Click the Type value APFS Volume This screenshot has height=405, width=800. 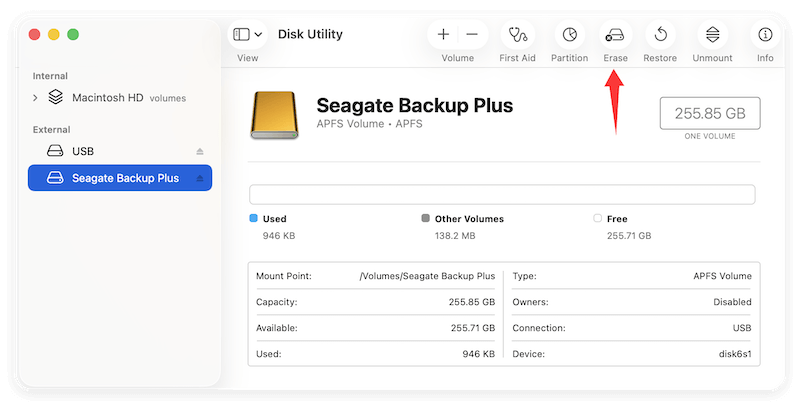click(722, 276)
